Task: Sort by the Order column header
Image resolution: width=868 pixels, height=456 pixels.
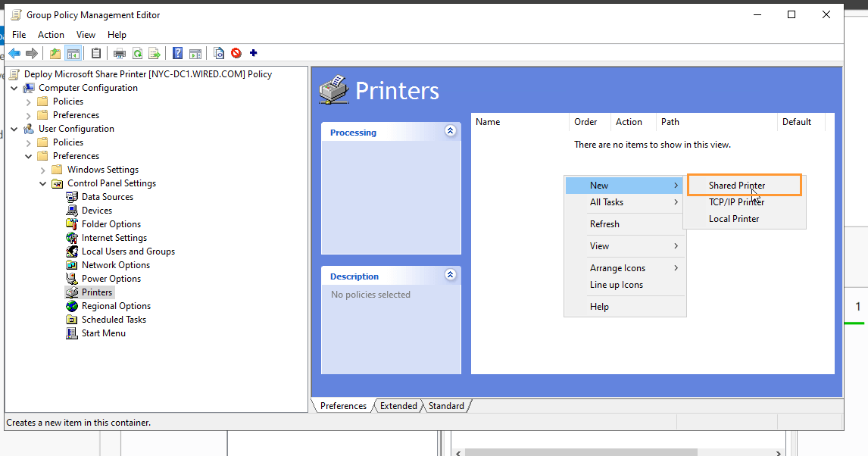Action: pyautogui.click(x=589, y=122)
